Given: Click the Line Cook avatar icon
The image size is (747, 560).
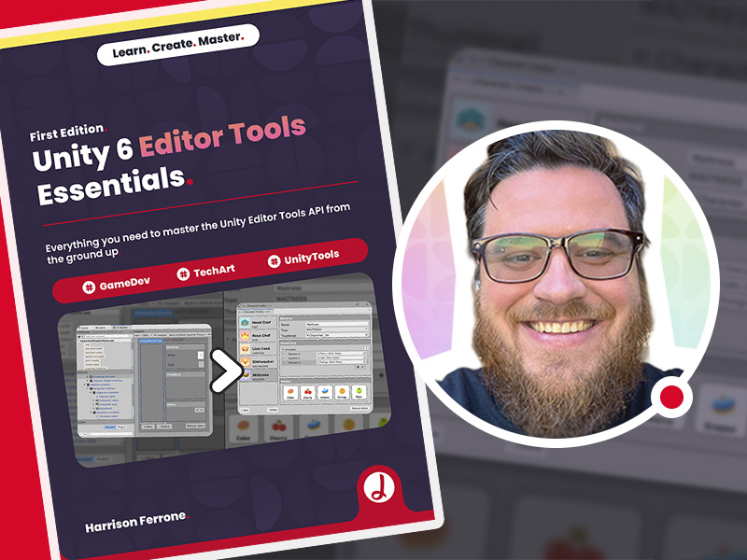Looking at the screenshot, I should point(245,349).
